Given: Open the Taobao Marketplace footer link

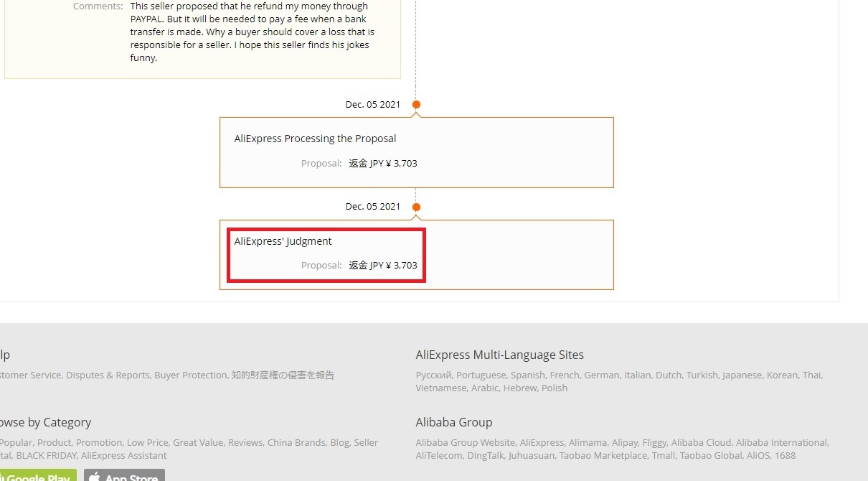Looking at the screenshot, I should (x=604, y=455).
